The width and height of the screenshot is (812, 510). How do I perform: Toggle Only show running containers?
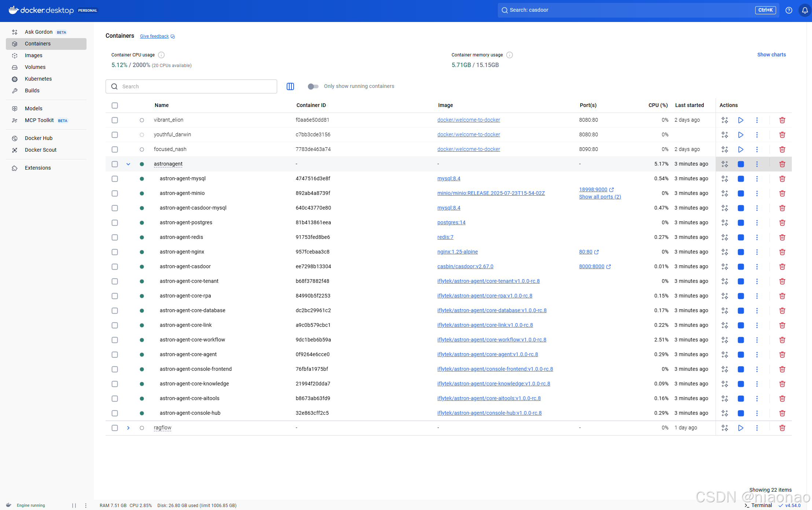313,86
